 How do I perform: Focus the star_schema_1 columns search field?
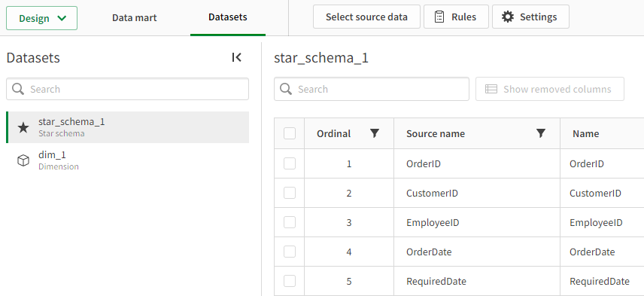(372, 89)
